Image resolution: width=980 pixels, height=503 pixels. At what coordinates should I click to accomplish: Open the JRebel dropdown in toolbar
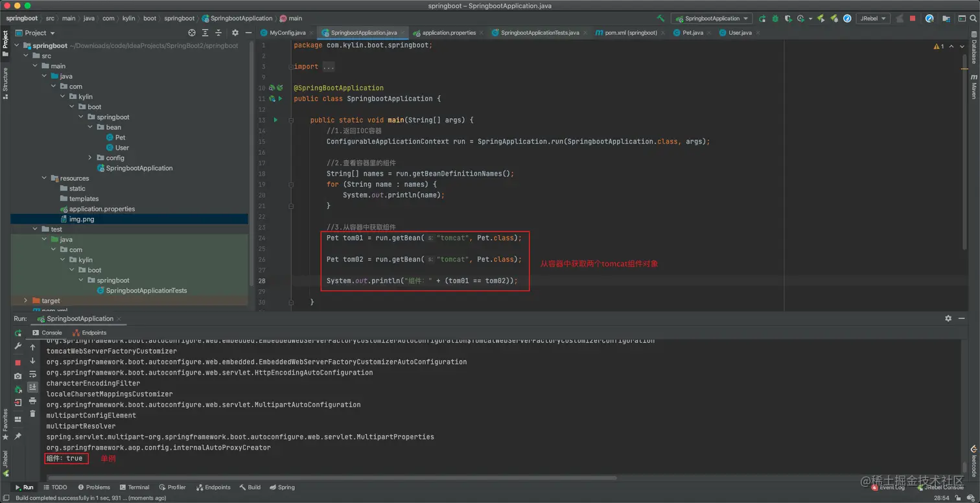873,19
